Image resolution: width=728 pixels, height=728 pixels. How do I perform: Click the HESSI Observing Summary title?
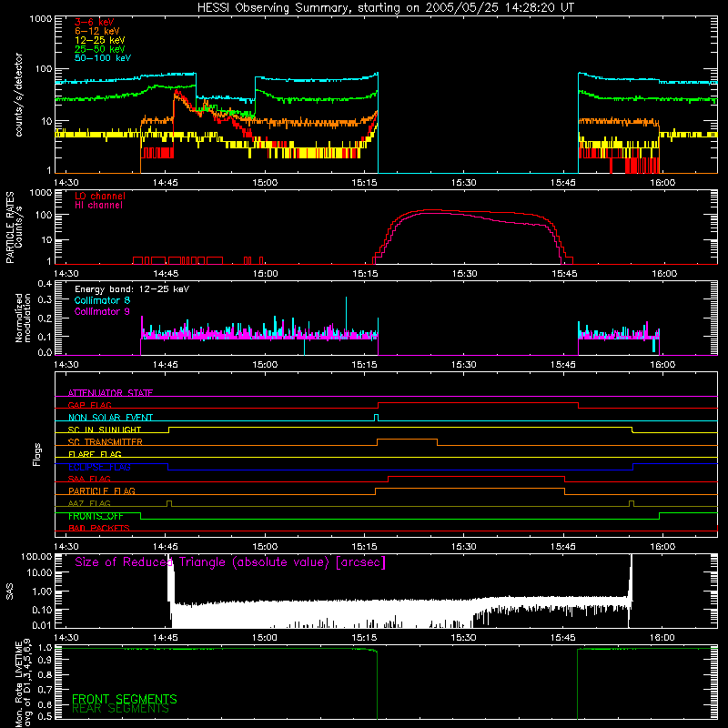385,8
